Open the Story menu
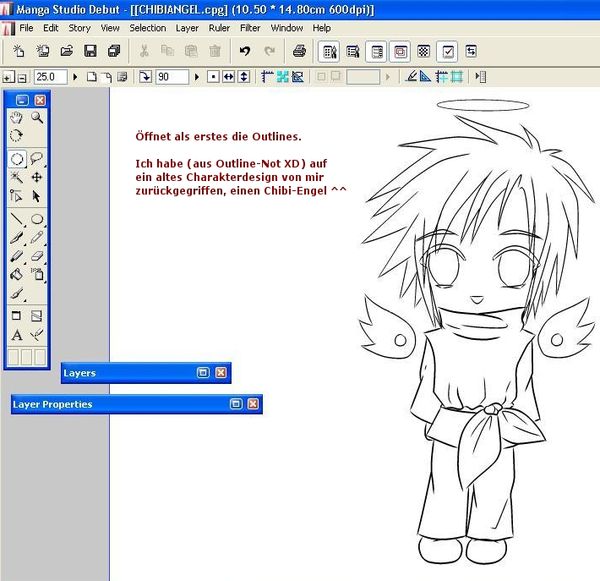Viewport: 600px width, 581px height. (x=80, y=28)
